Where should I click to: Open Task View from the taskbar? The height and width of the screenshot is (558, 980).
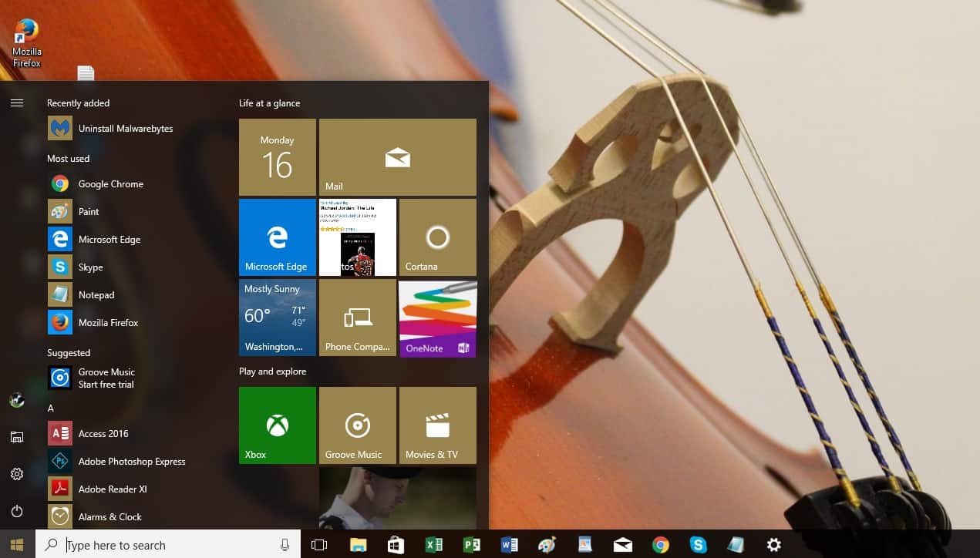[x=319, y=545]
